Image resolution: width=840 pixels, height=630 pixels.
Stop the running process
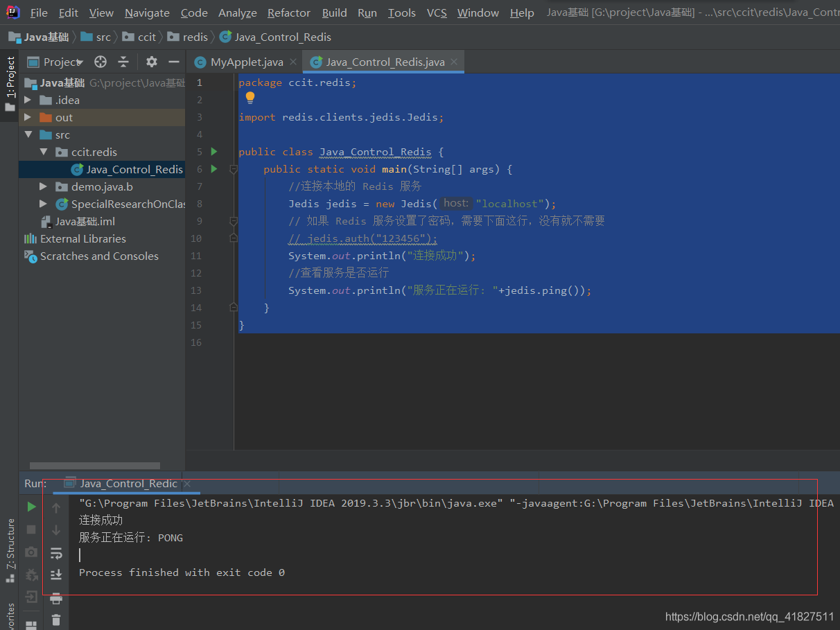(x=30, y=529)
